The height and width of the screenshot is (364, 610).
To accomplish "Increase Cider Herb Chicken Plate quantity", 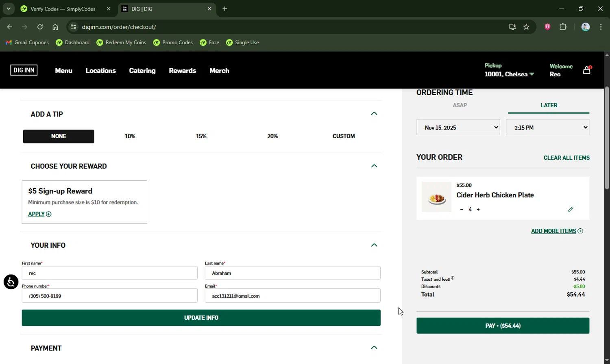I will coord(478,209).
